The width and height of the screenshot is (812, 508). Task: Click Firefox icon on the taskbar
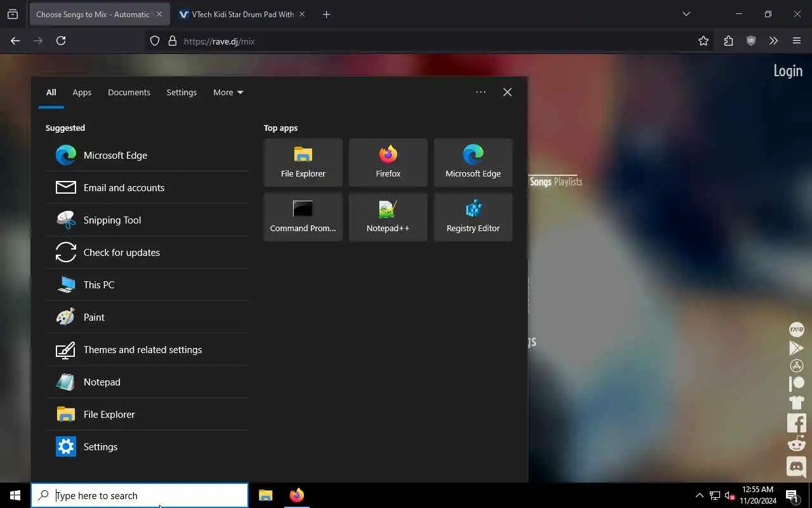click(x=296, y=495)
